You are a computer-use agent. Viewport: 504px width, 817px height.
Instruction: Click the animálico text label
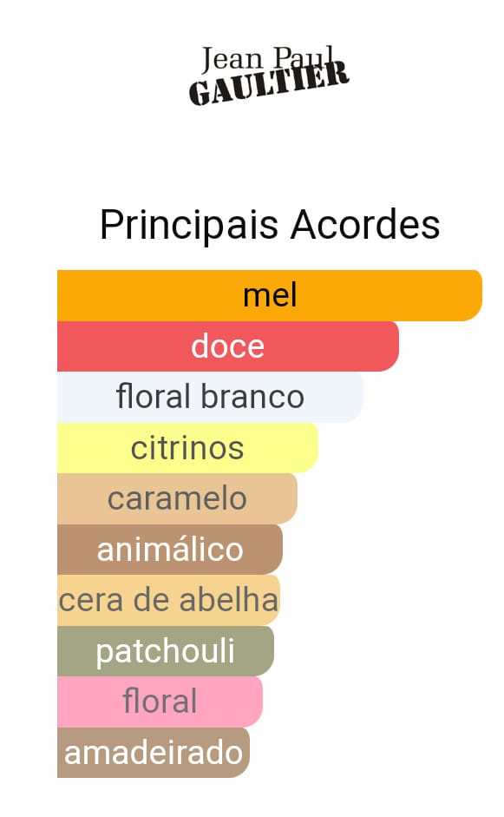[x=170, y=550]
